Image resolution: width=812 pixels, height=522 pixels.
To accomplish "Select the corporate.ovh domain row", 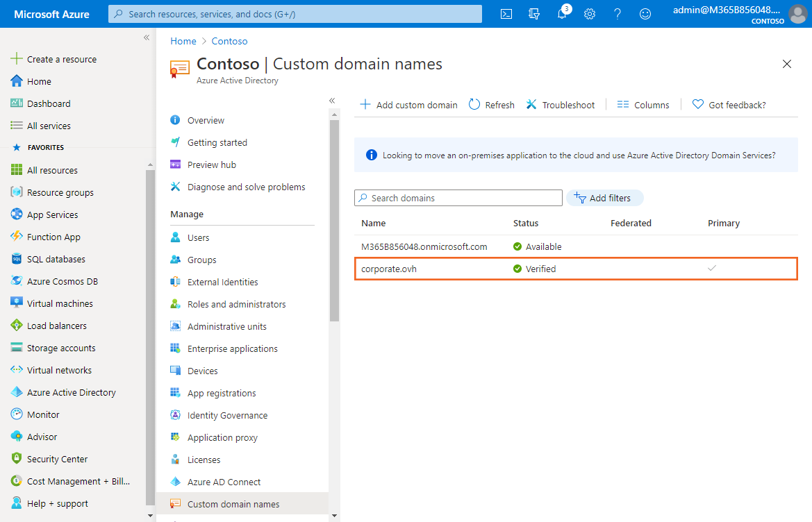I will click(389, 269).
